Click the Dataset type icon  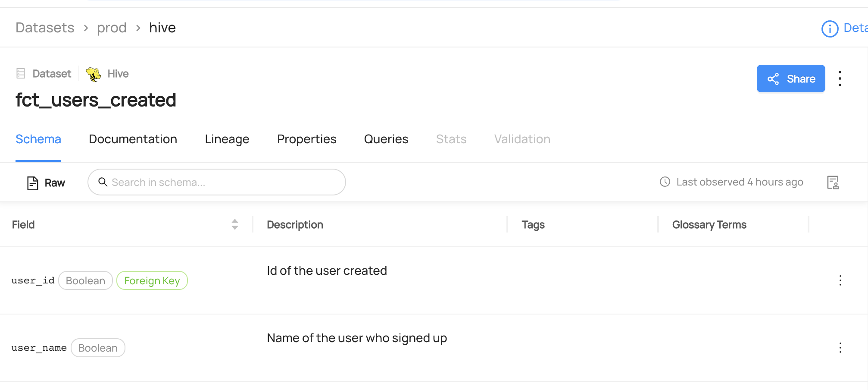click(x=21, y=74)
